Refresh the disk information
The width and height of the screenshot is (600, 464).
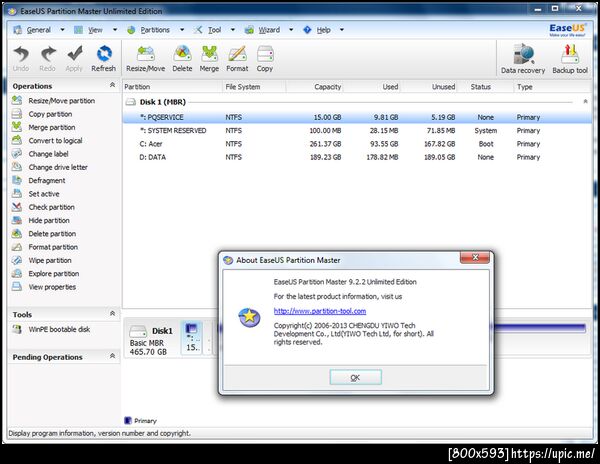tap(104, 59)
